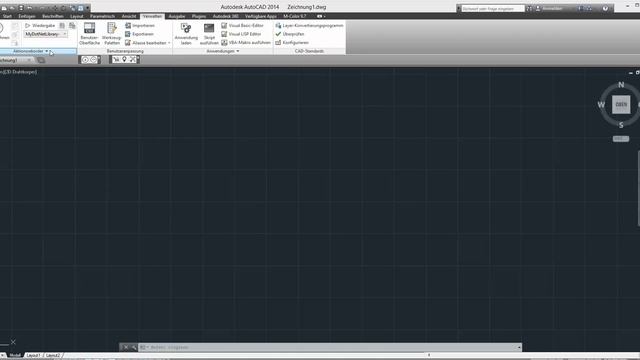Switch to the Einfügen ribbon tab
Image resolution: width=640 pixels, height=360 pixels.
click(x=27, y=16)
